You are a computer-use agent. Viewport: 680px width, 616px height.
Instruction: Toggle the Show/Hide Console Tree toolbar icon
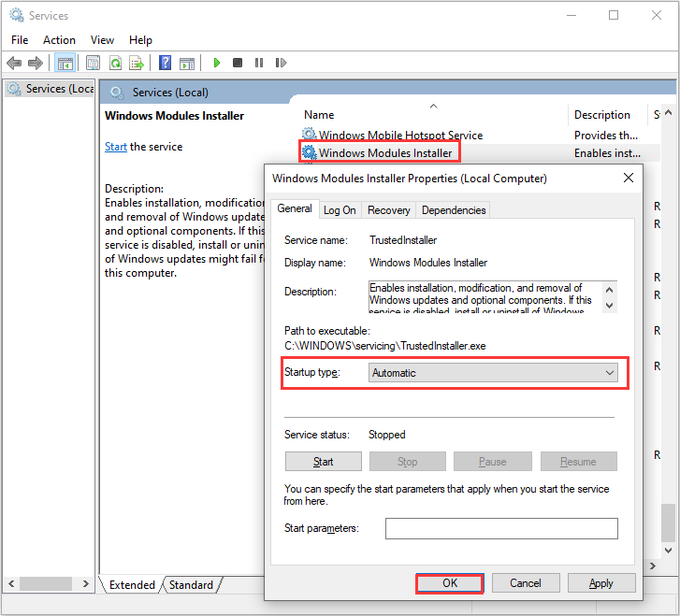(x=65, y=63)
